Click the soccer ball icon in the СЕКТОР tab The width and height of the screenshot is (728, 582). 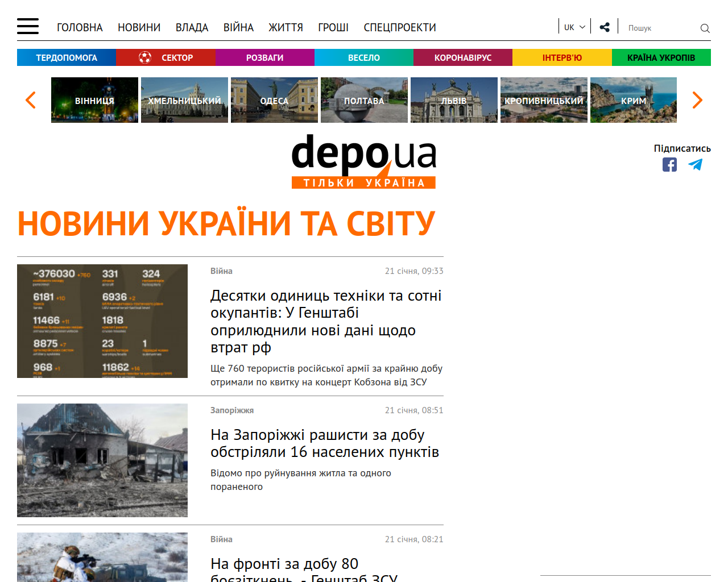pyautogui.click(x=145, y=57)
